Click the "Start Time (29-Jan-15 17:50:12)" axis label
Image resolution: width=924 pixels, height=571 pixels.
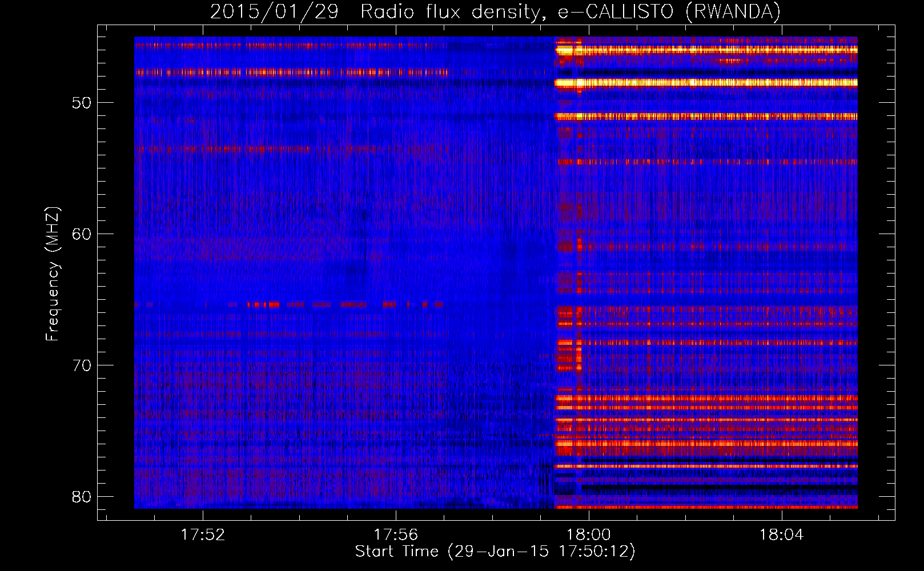tap(495, 552)
